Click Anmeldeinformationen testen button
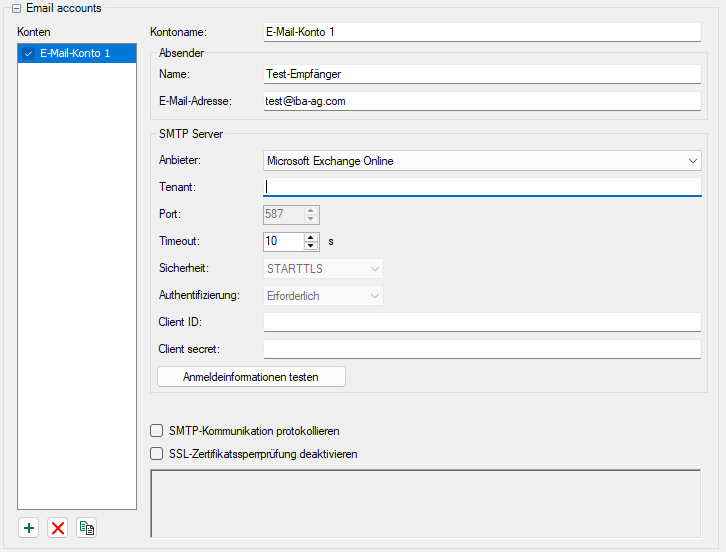Viewport: 726px width, 552px height. pyautogui.click(x=251, y=376)
